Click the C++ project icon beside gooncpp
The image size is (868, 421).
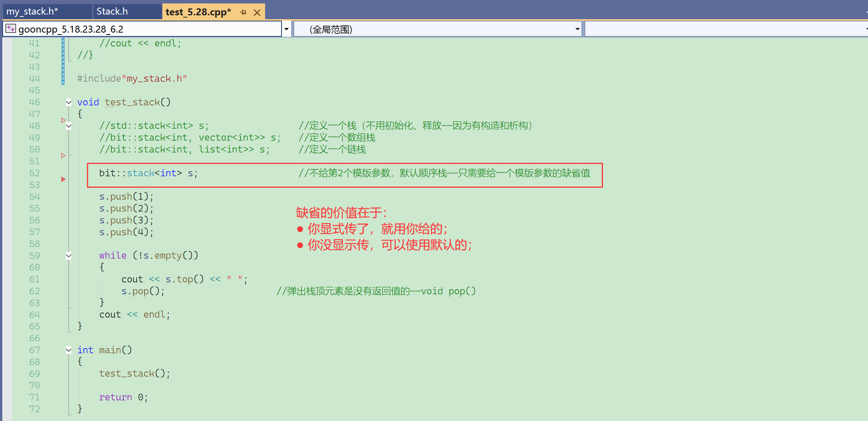(11, 29)
